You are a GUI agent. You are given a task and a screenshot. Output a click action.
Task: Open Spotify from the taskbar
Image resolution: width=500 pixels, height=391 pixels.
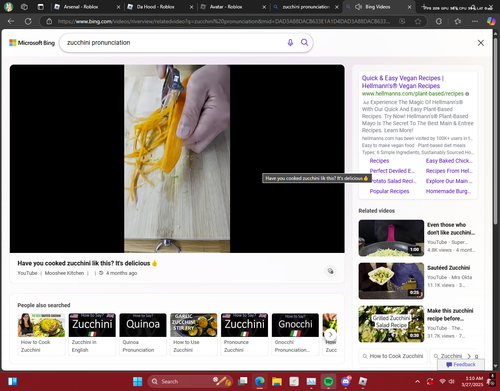pyautogui.click(x=328, y=381)
